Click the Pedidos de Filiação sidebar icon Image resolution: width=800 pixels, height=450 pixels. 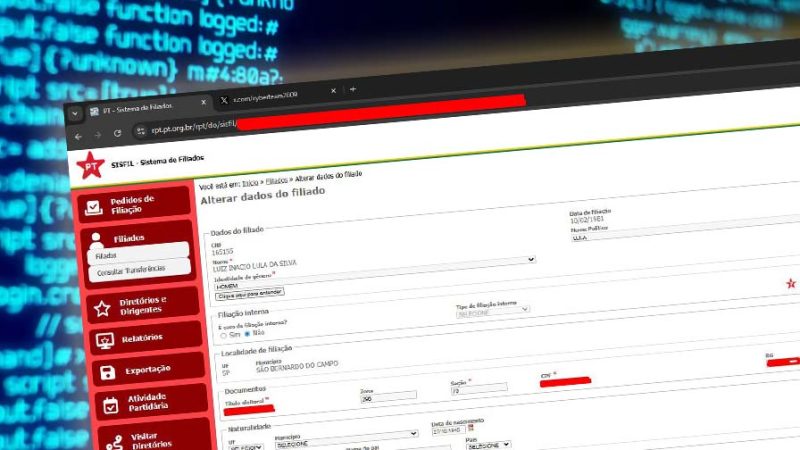click(94, 208)
